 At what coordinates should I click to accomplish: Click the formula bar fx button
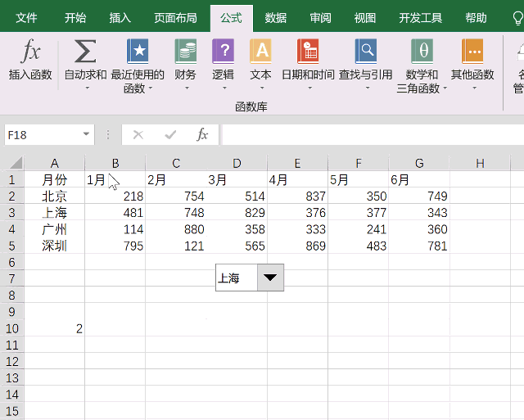(202, 134)
